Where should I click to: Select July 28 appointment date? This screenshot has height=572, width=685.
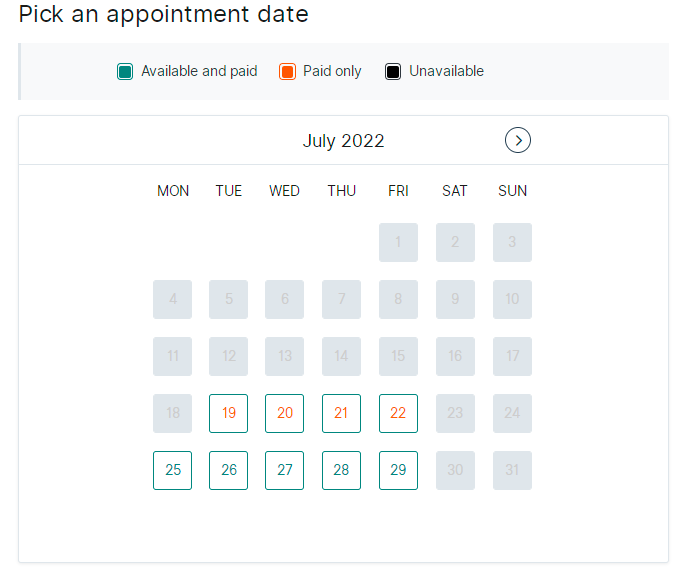pos(341,470)
